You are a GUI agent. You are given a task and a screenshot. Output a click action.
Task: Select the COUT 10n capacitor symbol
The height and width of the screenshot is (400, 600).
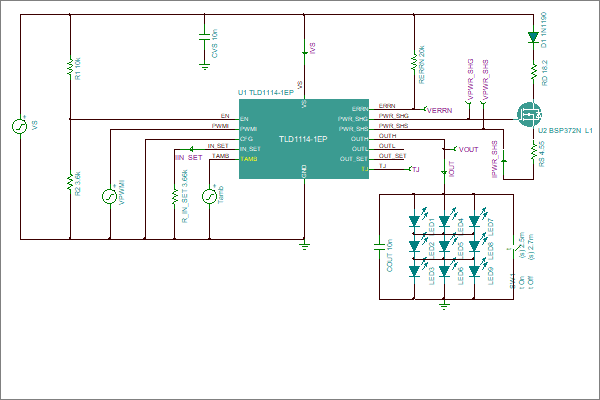tap(379, 247)
